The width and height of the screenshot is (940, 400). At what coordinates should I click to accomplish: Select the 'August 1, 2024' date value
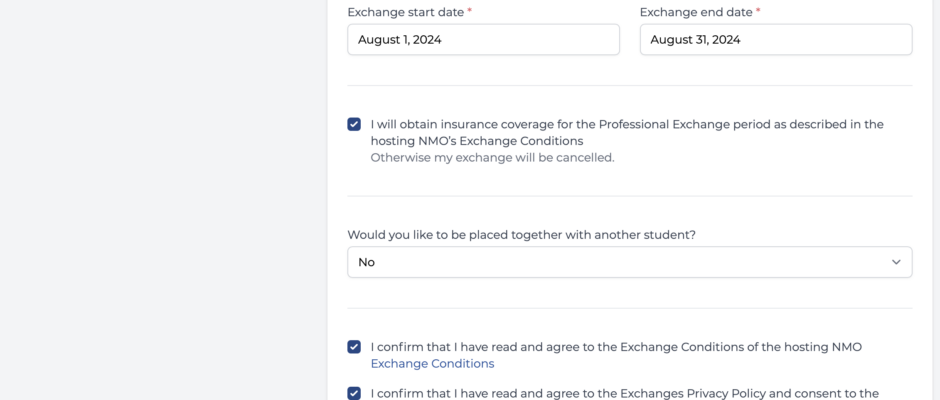coord(400,40)
